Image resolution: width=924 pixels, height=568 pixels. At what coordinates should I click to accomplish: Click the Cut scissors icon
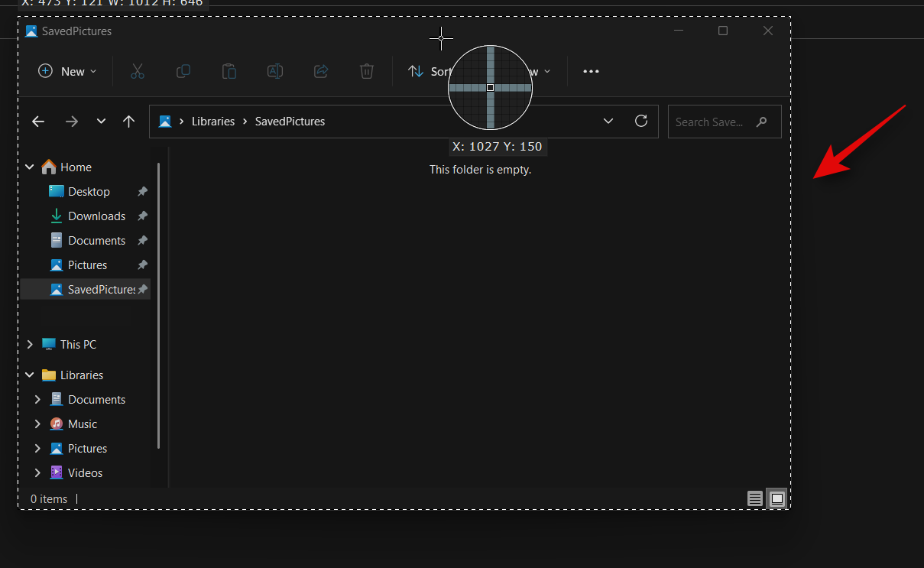pyautogui.click(x=138, y=71)
